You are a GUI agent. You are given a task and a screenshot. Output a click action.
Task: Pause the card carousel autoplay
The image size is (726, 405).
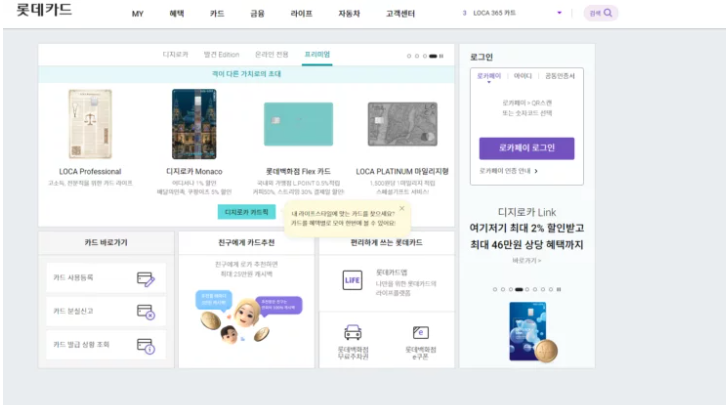coord(441,56)
